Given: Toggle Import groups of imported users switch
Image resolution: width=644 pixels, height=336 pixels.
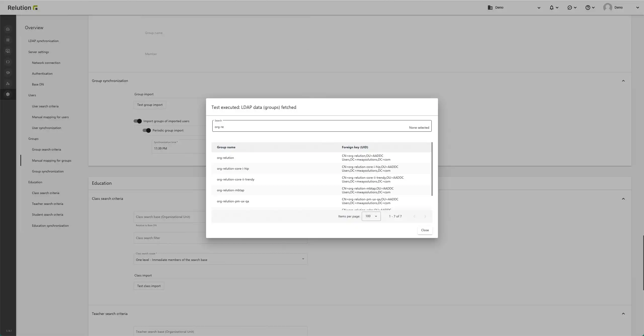Looking at the screenshot, I should 138,121.
